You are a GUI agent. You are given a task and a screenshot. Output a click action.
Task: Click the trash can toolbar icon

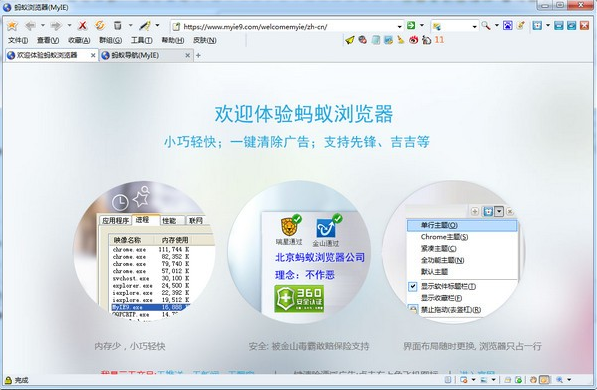pos(118,26)
